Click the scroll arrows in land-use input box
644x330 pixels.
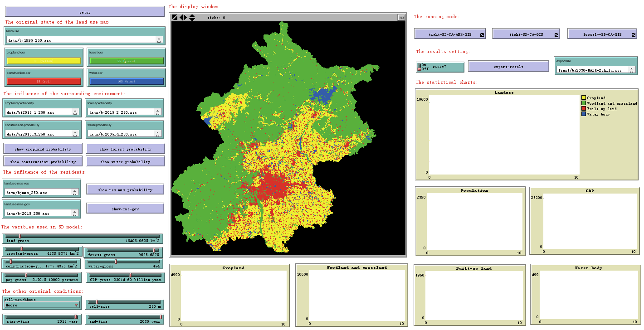click(159, 40)
